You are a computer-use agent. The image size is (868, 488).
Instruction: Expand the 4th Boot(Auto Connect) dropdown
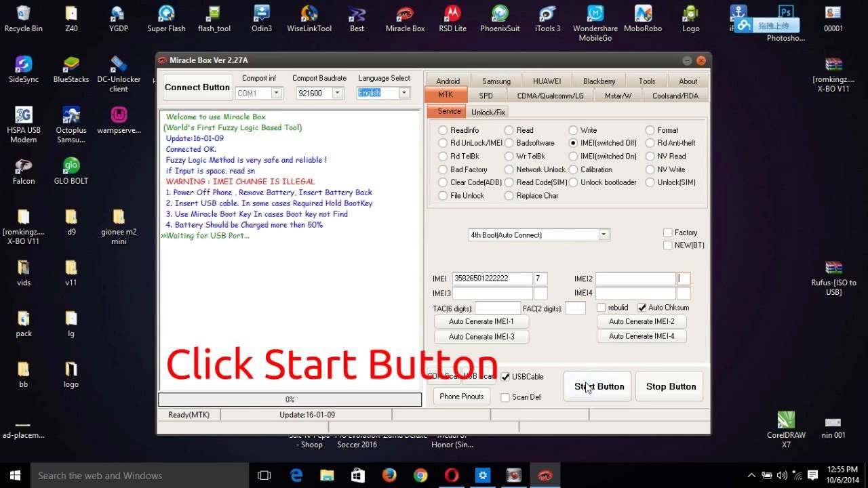point(603,235)
